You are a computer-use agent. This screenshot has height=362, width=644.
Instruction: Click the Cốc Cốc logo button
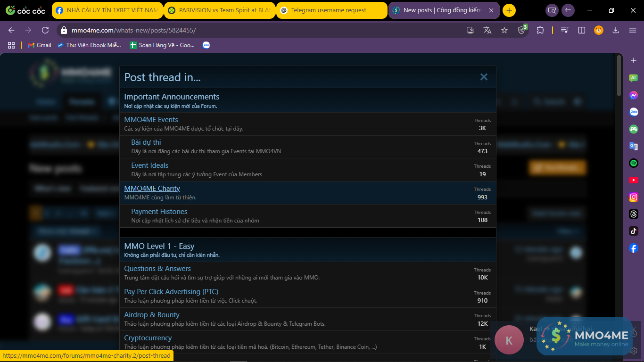click(x=25, y=10)
